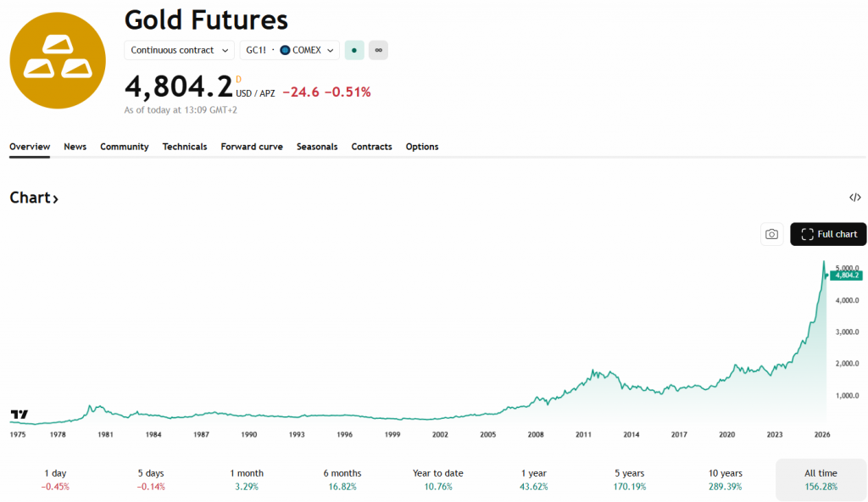
Task: Open the Continuous contract dropdown
Action: click(180, 50)
